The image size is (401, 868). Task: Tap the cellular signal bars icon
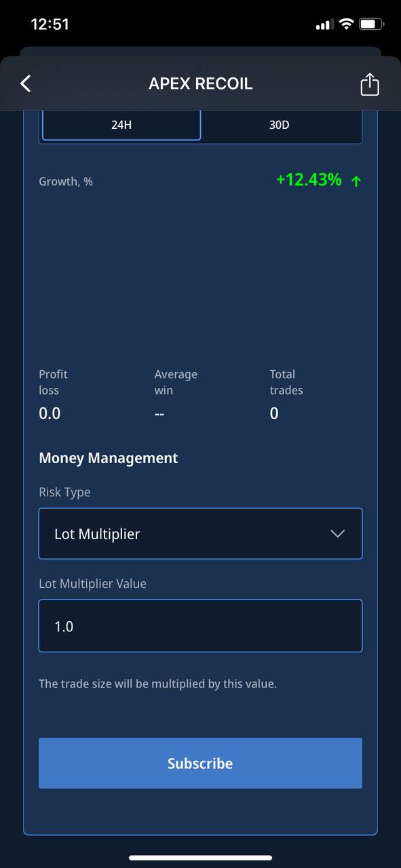click(325, 25)
